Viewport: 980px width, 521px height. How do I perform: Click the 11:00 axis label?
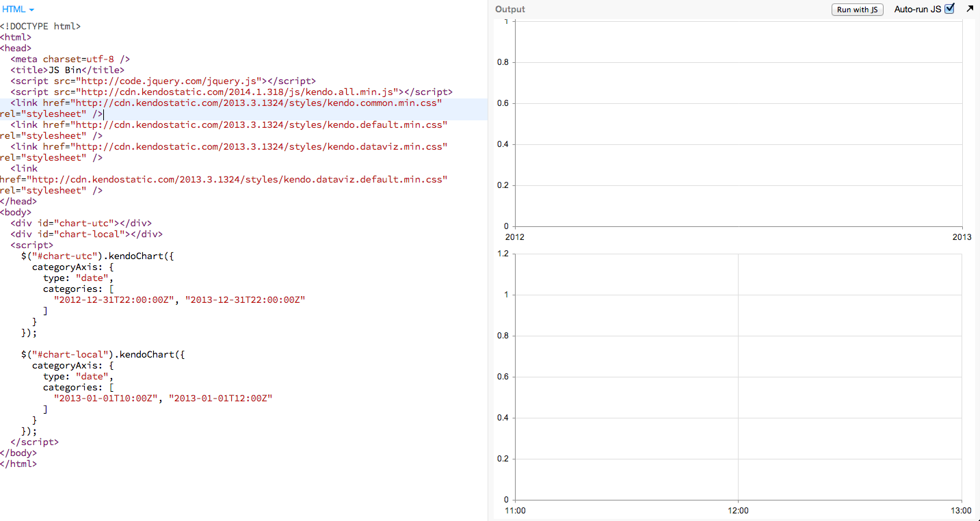pos(515,511)
